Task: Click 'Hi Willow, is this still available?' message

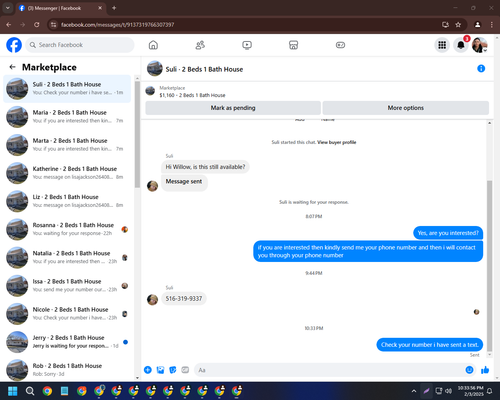Action: [205, 167]
